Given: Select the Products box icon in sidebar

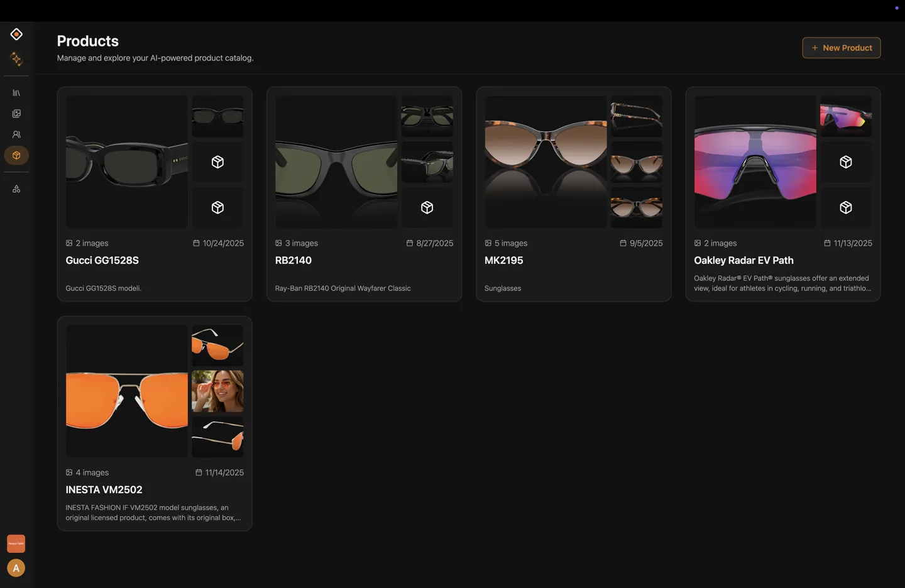Looking at the screenshot, I should point(16,155).
